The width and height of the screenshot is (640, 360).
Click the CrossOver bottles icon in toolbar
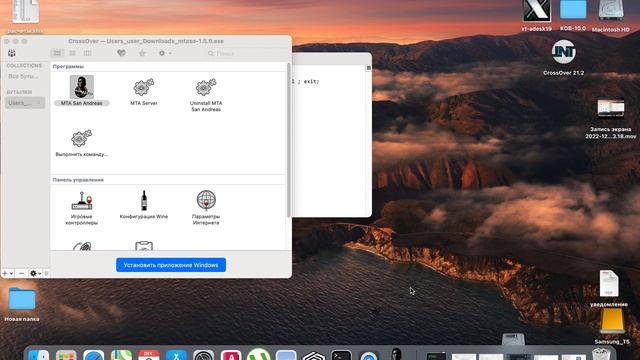pos(12,53)
